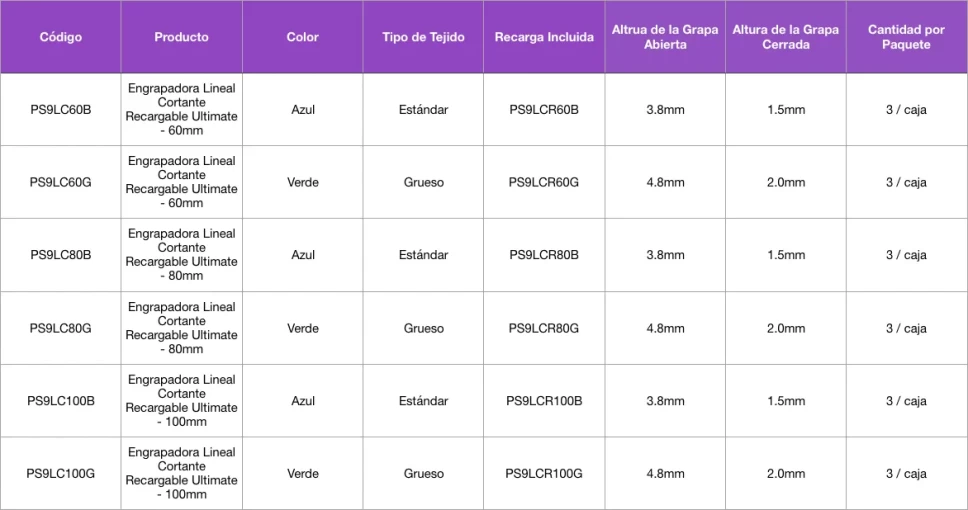Click reload code PS9LCR60G
This screenshot has height=510, width=968.
[544, 182]
